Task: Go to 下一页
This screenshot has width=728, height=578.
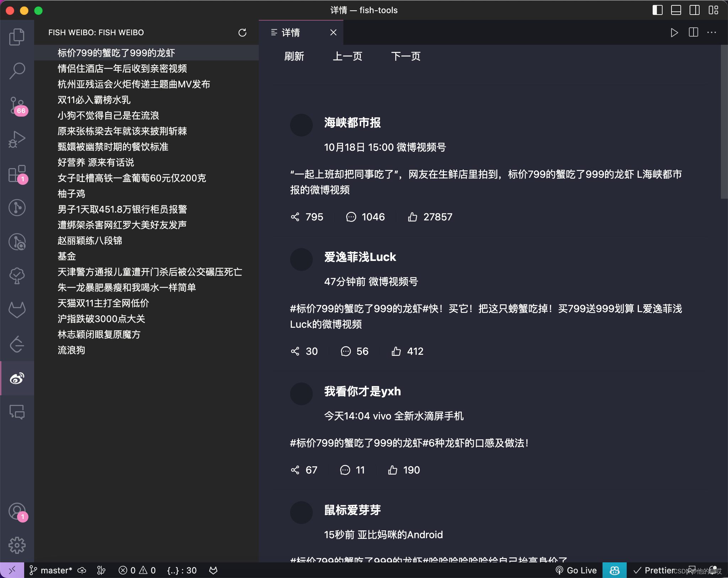Action: coord(406,56)
